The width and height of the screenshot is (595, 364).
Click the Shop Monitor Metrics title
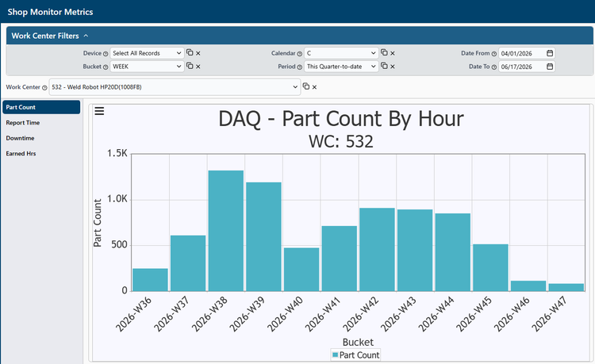pyautogui.click(x=50, y=12)
